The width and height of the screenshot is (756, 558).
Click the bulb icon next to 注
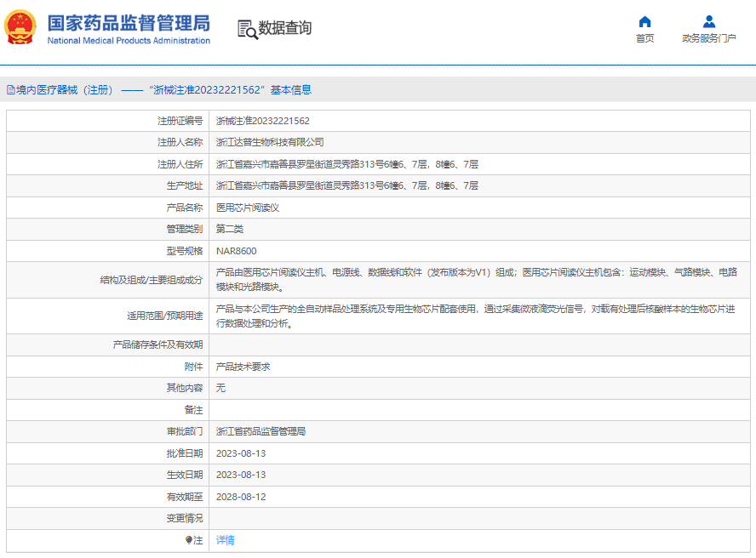189,540
